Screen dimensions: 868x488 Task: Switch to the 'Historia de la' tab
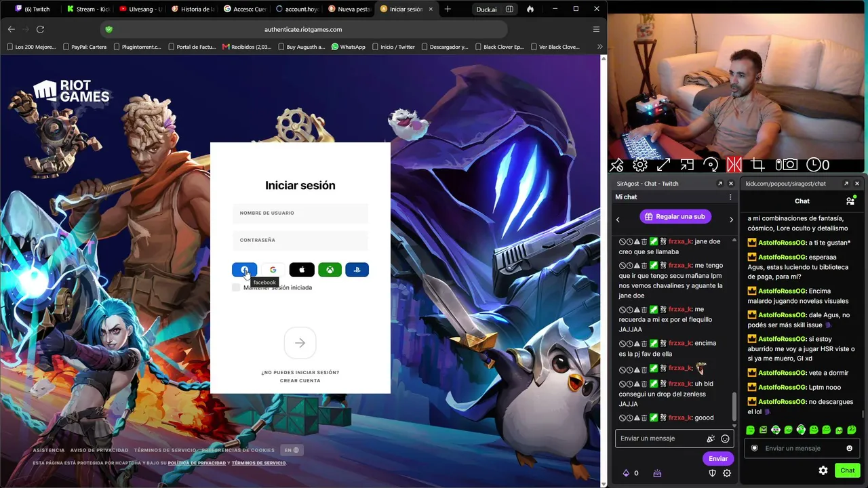(x=193, y=9)
